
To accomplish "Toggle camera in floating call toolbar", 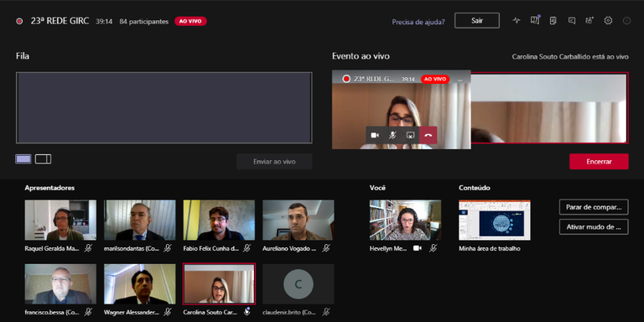I will coord(375,135).
